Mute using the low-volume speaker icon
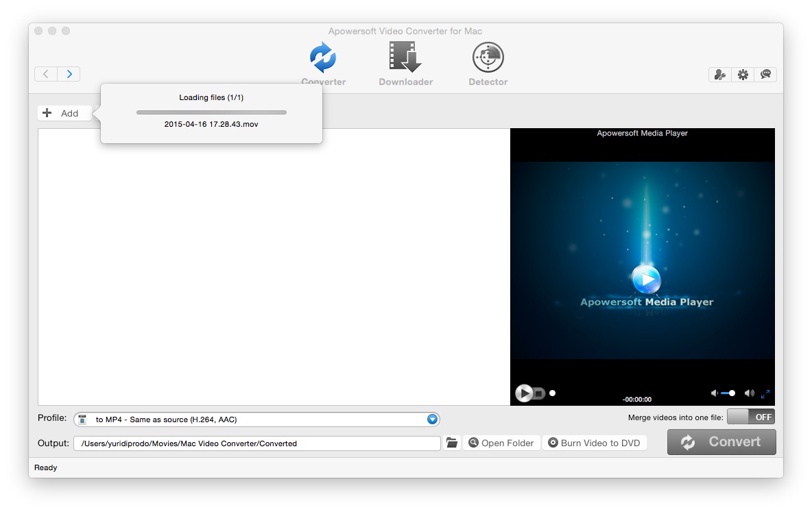 tap(714, 393)
